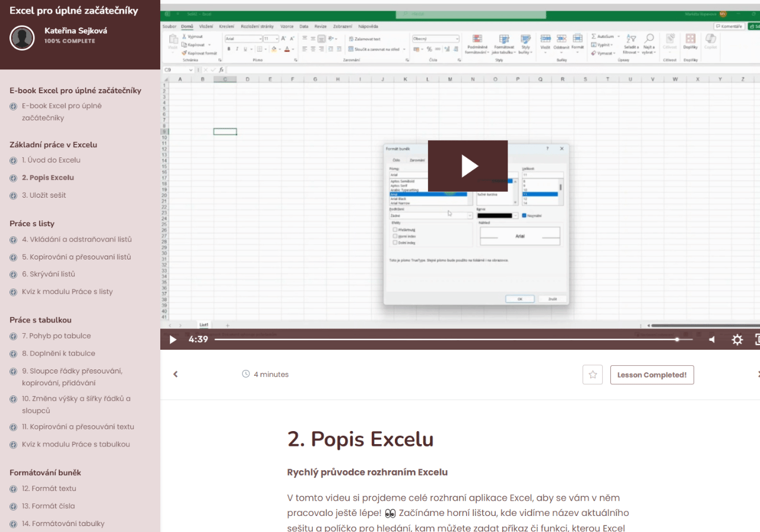Open lesson 12. Formát textu
The height and width of the screenshot is (532, 760).
click(x=49, y=489)
